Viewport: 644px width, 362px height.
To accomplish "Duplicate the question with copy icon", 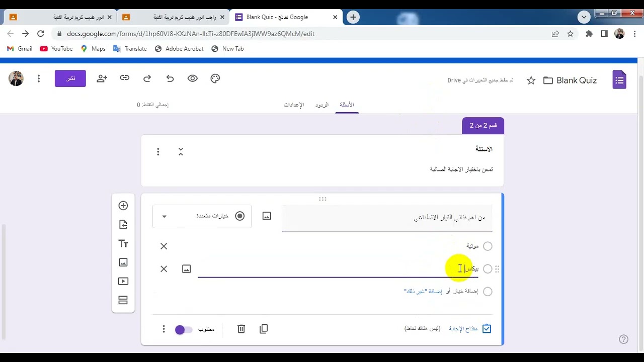I will tap(264, 329).
